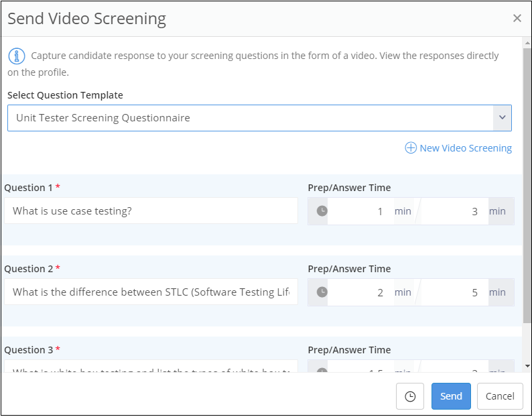Image resolution: width=532 pixels, height=417 pixels.
Task: Close the Send Video Screening dialog
Action: [x=517, y=19]
